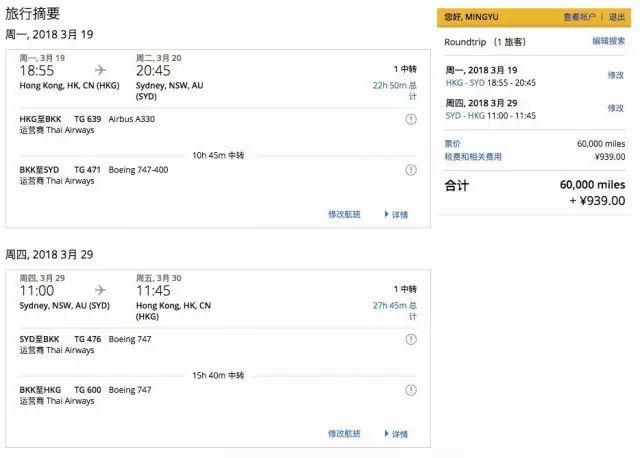Click 修改 next to SYD - HKG
The image size is (640, 458).
click(616, 108)
